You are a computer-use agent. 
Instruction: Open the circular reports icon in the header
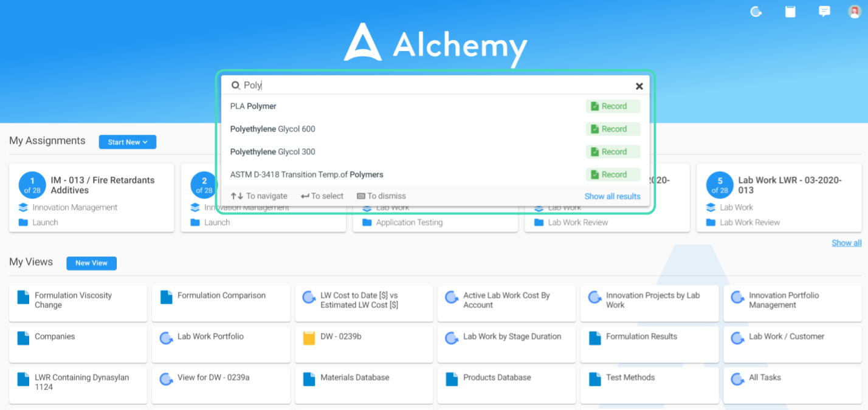click(756, 12)
